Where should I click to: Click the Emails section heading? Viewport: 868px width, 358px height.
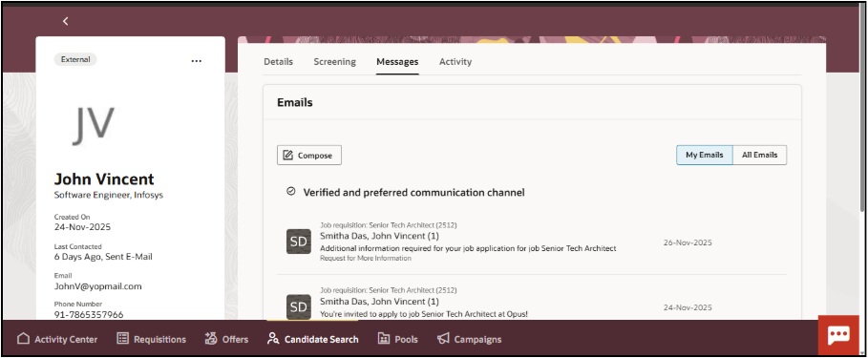click(x=295, y=102)
